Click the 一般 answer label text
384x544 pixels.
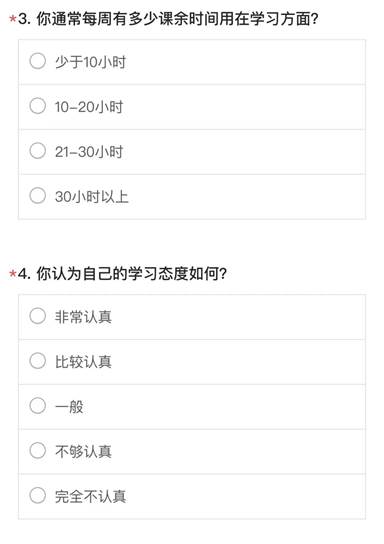tap(69, 407)
